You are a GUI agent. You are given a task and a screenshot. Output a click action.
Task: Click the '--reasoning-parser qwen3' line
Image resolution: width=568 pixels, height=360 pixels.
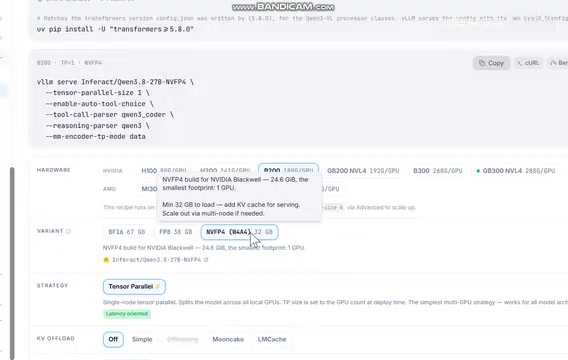click(x=97, y=126)
